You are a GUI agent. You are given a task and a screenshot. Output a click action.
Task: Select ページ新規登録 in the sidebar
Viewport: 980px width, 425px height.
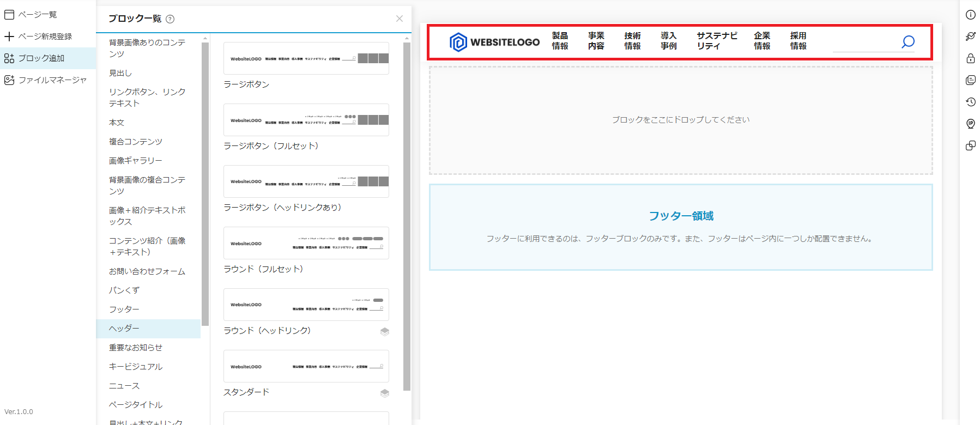(45, 37)
